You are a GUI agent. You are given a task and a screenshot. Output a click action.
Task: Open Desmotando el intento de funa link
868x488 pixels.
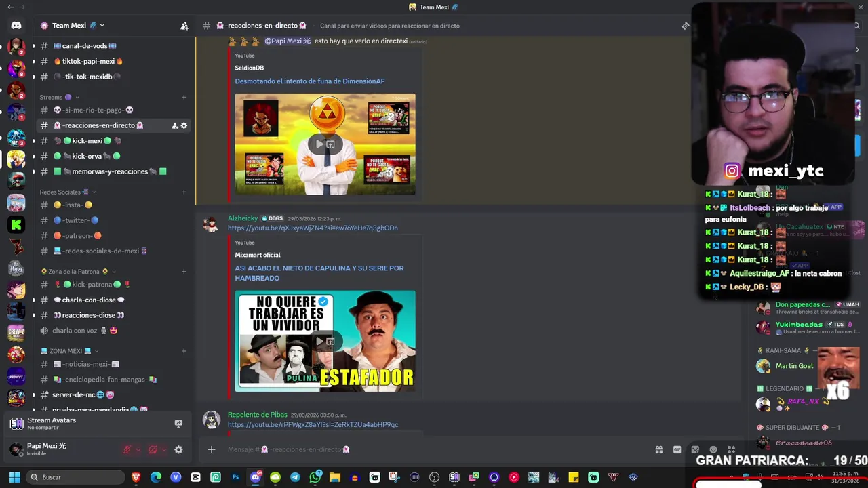[x=310, y=81]
